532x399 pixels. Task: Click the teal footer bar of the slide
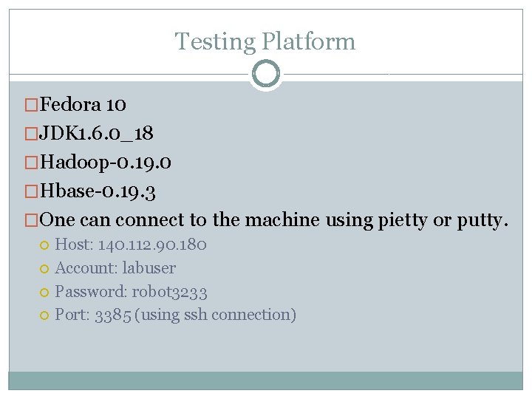[x=266, y=381]
